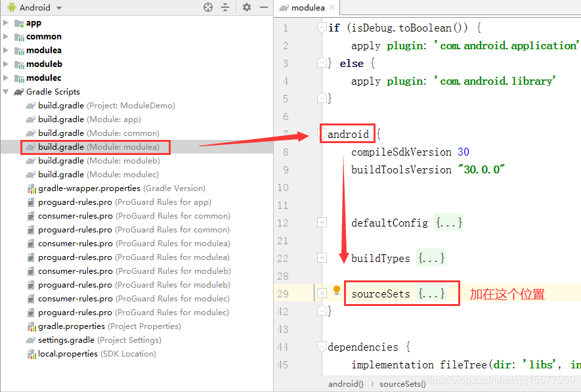Expand the app module node
Viewport: 581px width, 392px height.
point(5,23)
